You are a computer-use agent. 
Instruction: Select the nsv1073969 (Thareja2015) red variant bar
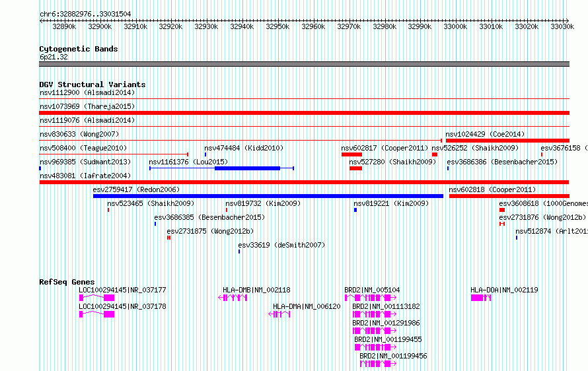304,113
